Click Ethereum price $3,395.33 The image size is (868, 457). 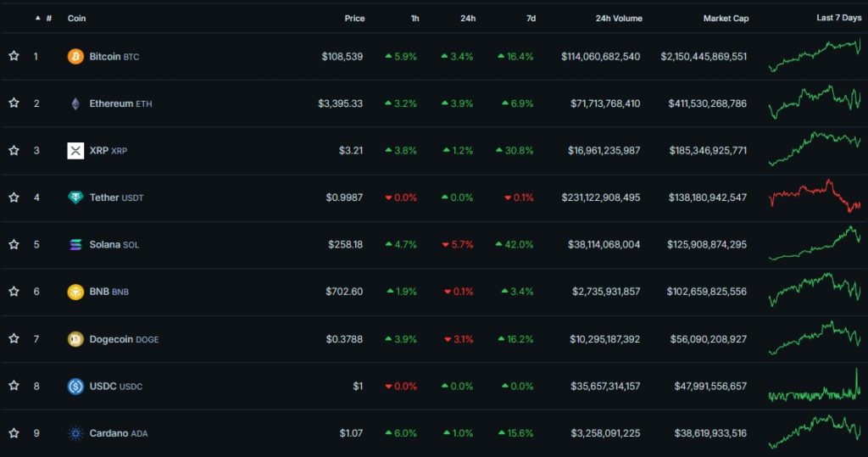click(340, 103)
